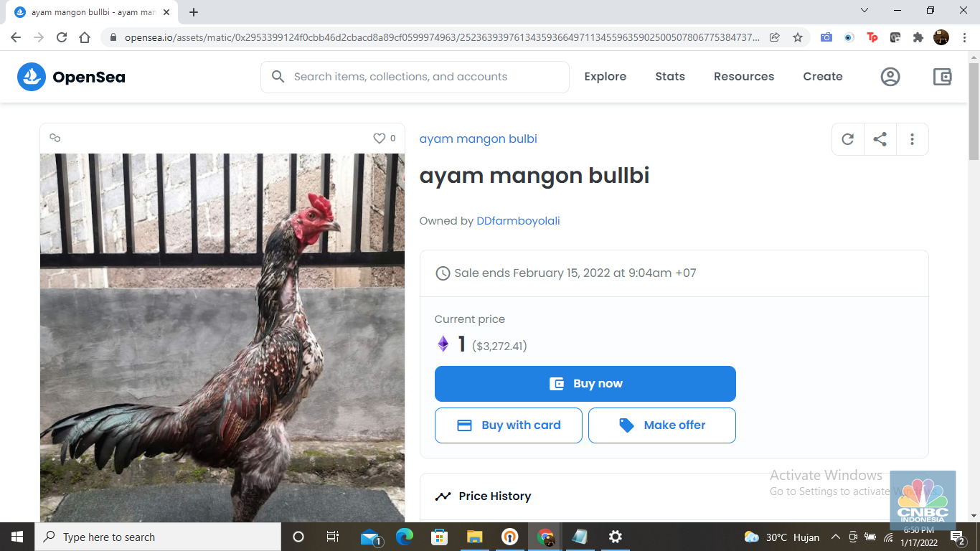Click the 30°C Hujan weather widget

pos(782,537)
